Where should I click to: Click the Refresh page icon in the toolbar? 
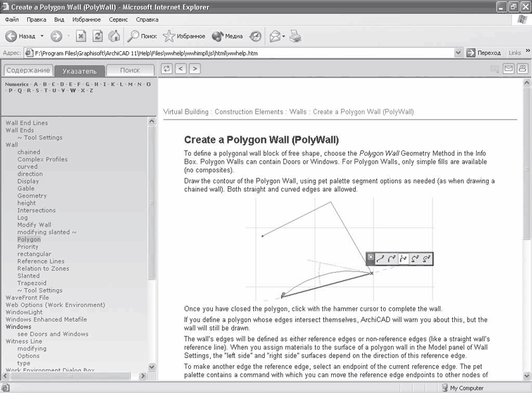tap(96, 35)
